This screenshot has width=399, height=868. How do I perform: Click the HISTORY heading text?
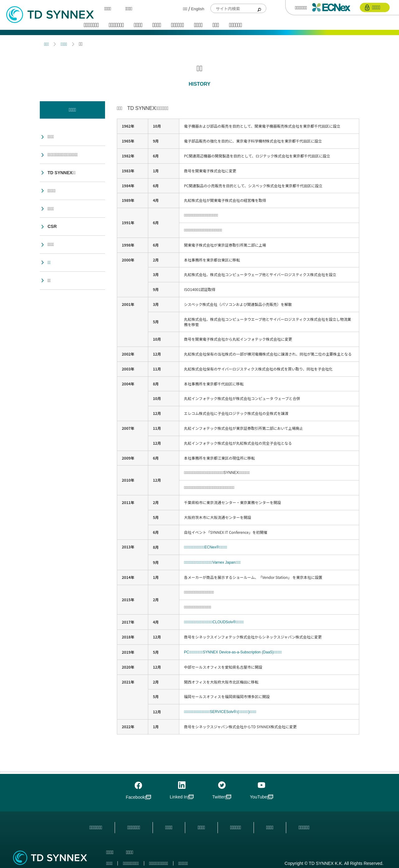pyautogui.click(x=199, y=84)
